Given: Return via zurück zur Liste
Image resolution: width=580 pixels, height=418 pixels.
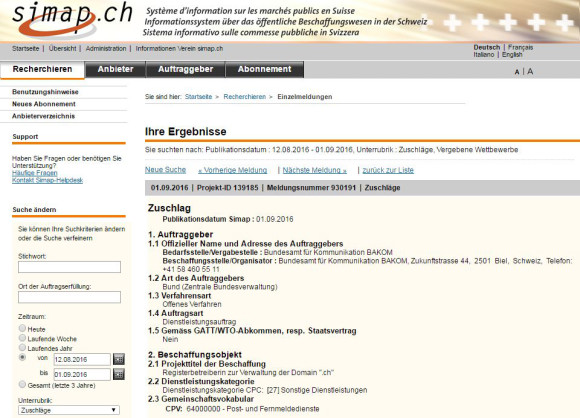Looking at the screenshot, I should (388, 170).
